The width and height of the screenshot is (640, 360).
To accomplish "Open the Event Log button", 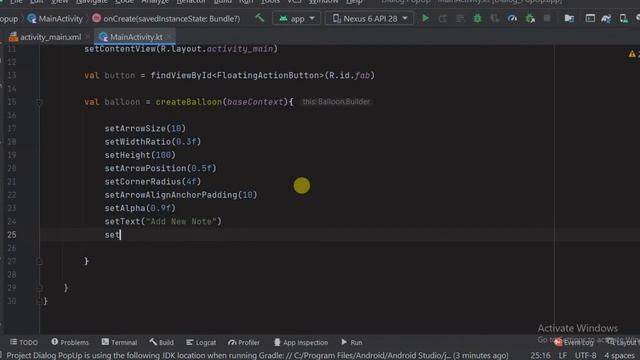I will tap(574, 343).
